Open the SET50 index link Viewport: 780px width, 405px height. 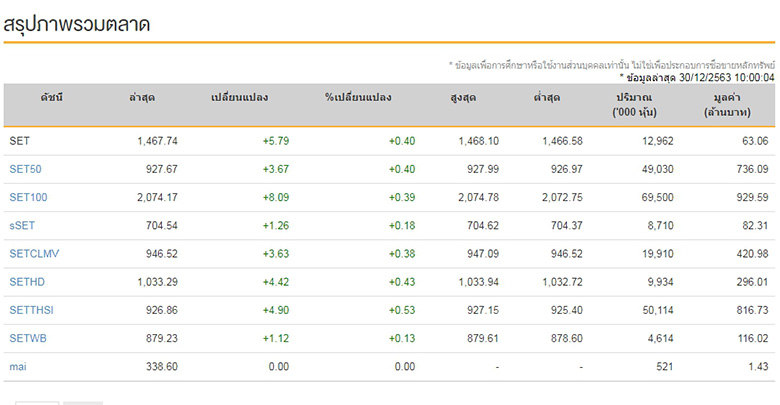25,169
